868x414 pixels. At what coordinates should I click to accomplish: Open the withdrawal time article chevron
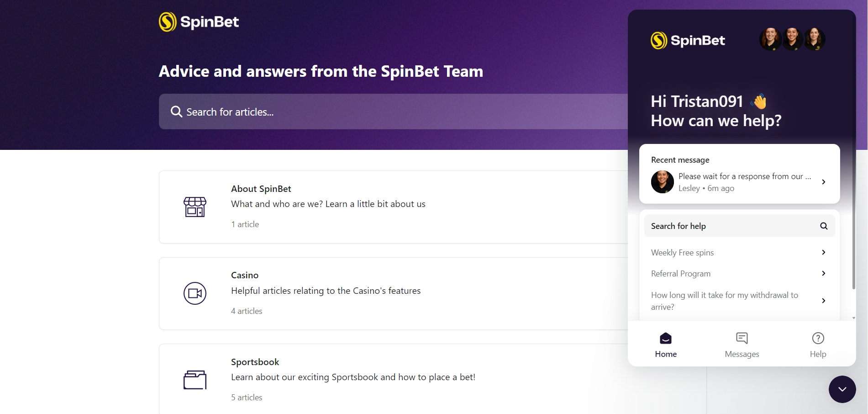click(824, 301)
